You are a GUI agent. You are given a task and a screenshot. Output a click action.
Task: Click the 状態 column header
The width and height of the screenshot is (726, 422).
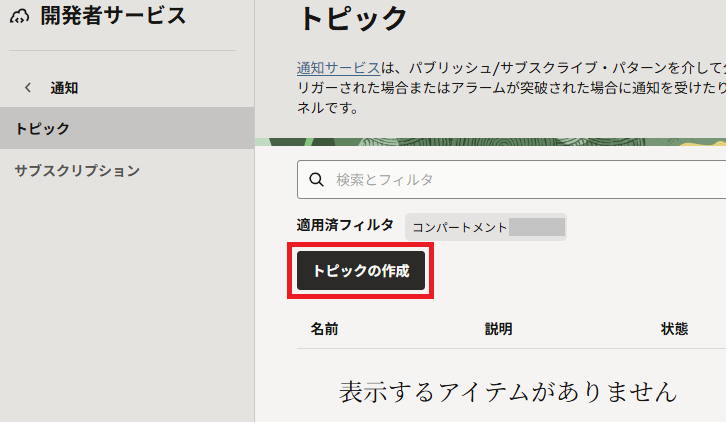pyautogui.click(x=674, y=329)
